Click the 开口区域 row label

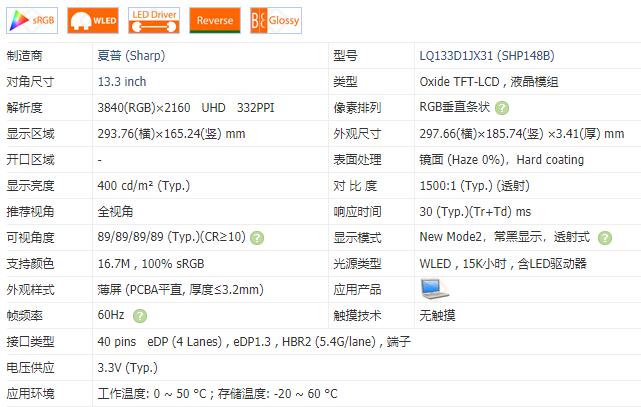30,160
